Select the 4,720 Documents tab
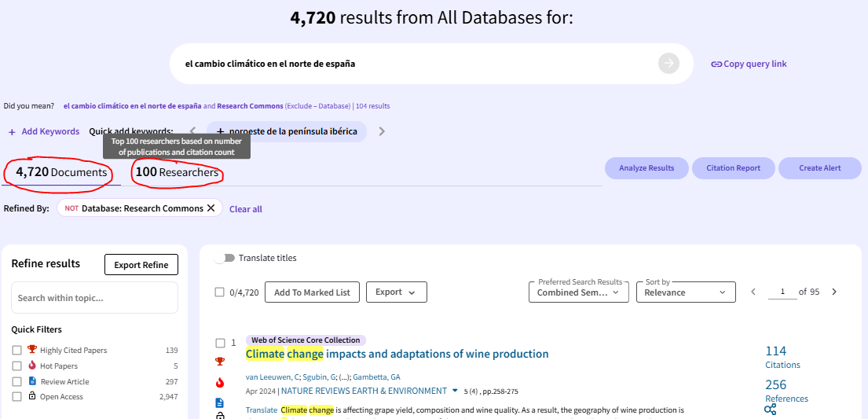This screenshot has width=868, height=419. (60, 172)
